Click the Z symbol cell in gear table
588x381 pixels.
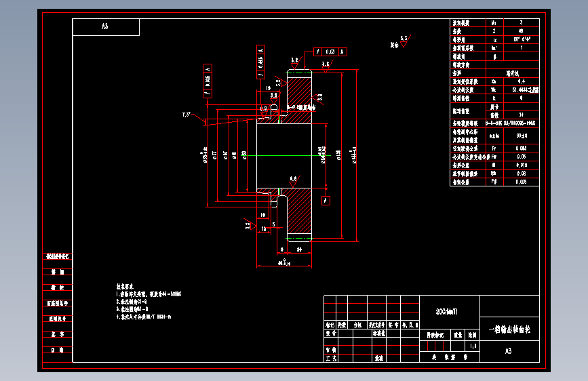(494, 31)
